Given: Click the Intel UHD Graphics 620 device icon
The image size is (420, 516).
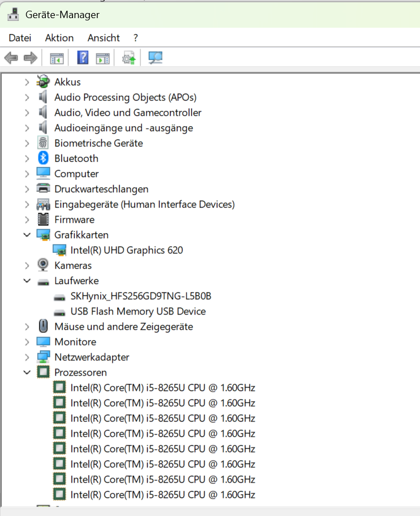Looking at the screenshot, I should click(59, 250).
